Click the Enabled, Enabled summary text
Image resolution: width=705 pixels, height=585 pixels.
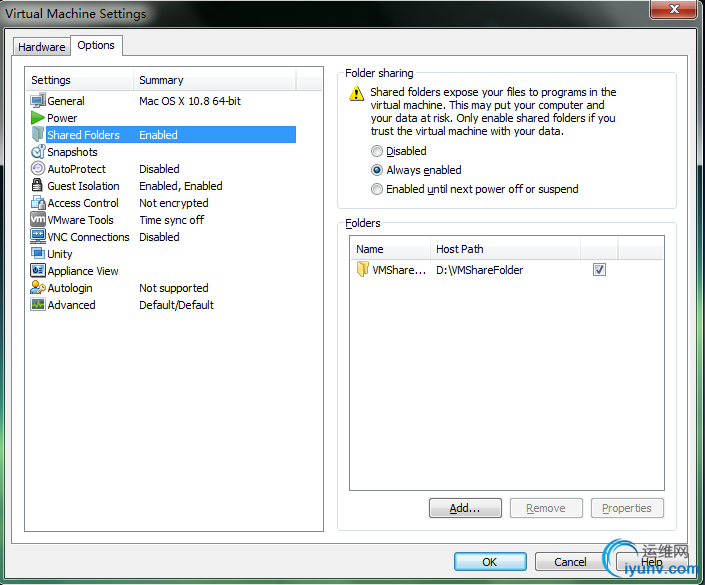point(181,186)
